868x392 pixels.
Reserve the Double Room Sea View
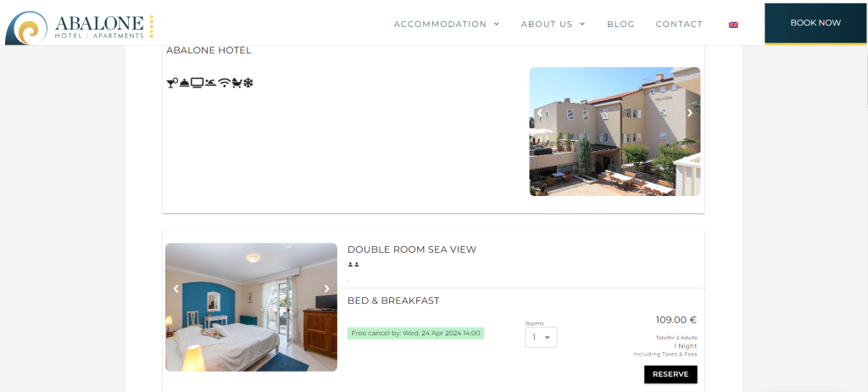click(670, 374)
